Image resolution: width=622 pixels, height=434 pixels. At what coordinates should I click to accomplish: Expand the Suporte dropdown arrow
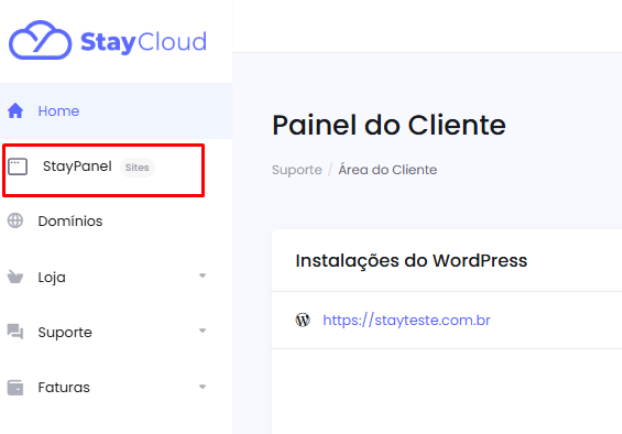(202, 331)
